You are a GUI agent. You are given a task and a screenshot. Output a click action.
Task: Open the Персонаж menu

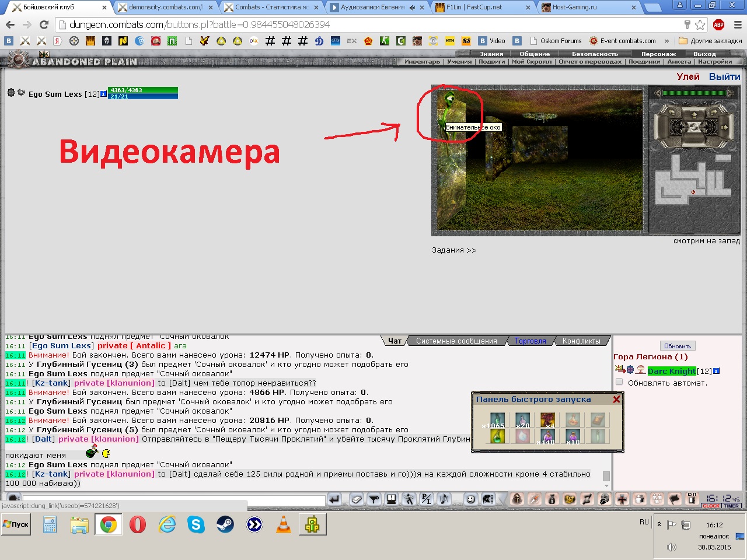(658, 54)
